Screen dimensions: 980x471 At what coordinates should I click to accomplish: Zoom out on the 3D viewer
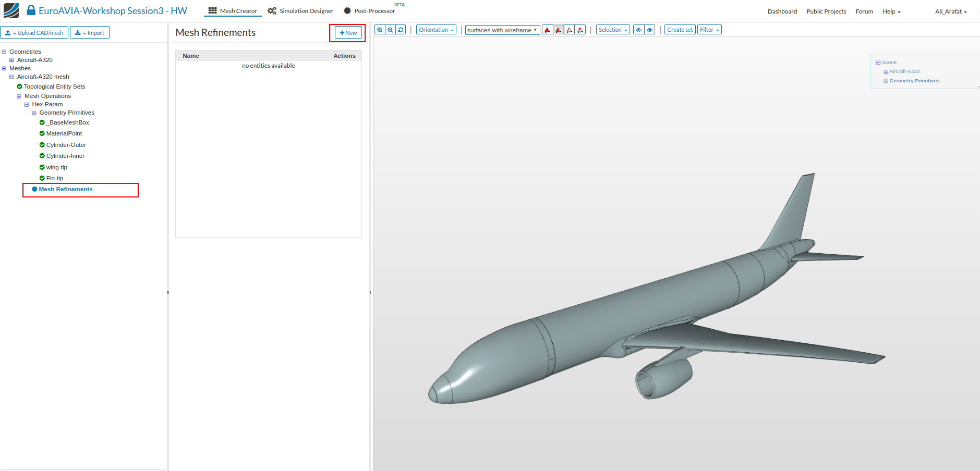[390, 30]
